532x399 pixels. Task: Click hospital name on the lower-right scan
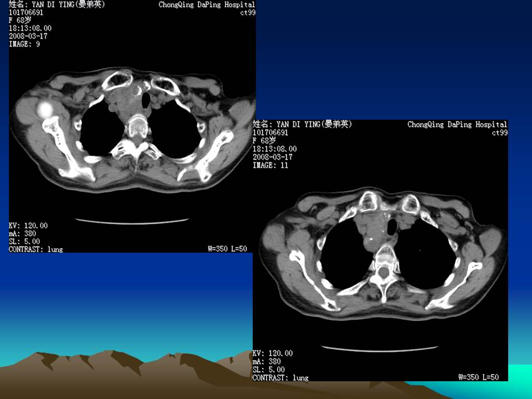(x=457, y=125)
